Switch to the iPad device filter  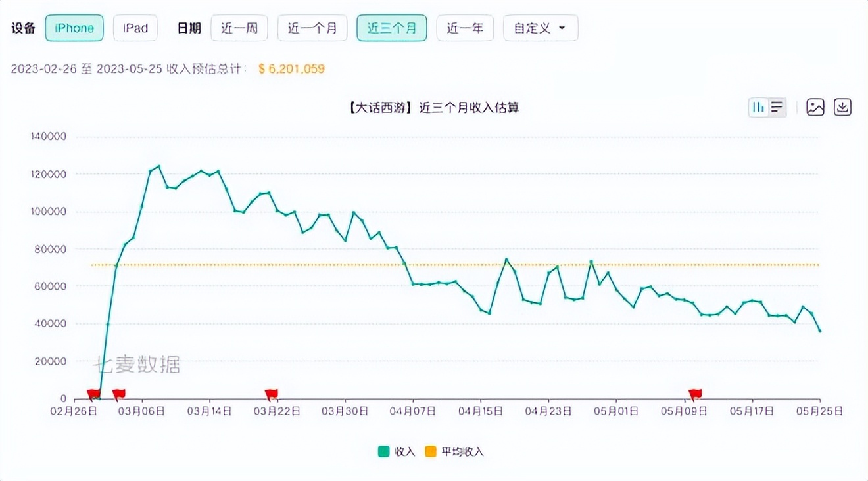pyautogui.click(x=135, y=28)
